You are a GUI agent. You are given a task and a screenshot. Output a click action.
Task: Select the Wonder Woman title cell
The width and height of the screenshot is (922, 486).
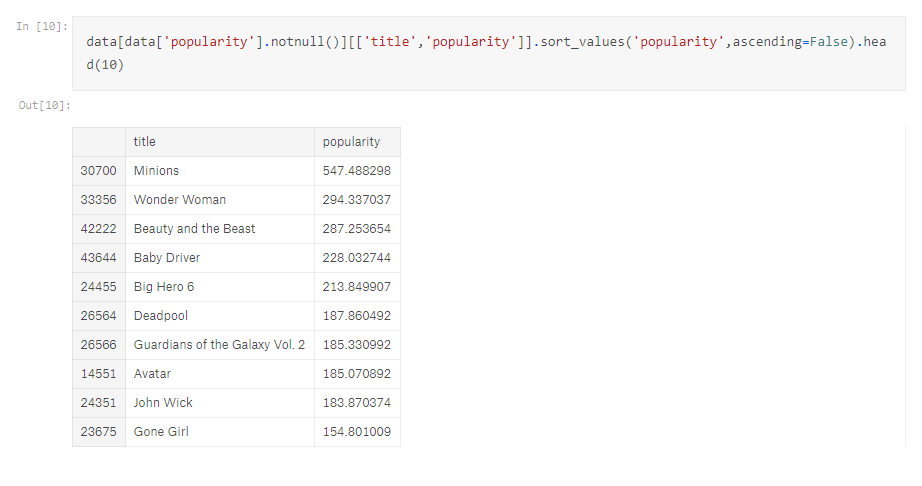[220, 200]
